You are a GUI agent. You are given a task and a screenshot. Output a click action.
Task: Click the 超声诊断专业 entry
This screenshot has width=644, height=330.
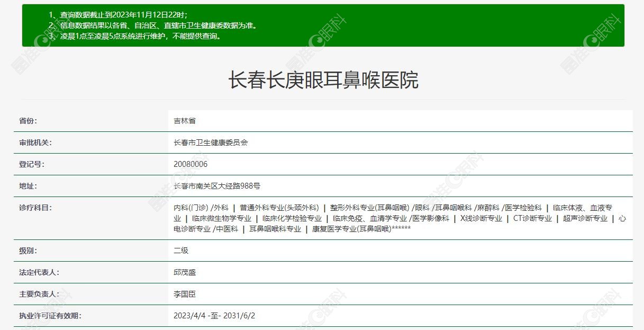point(585,218)
